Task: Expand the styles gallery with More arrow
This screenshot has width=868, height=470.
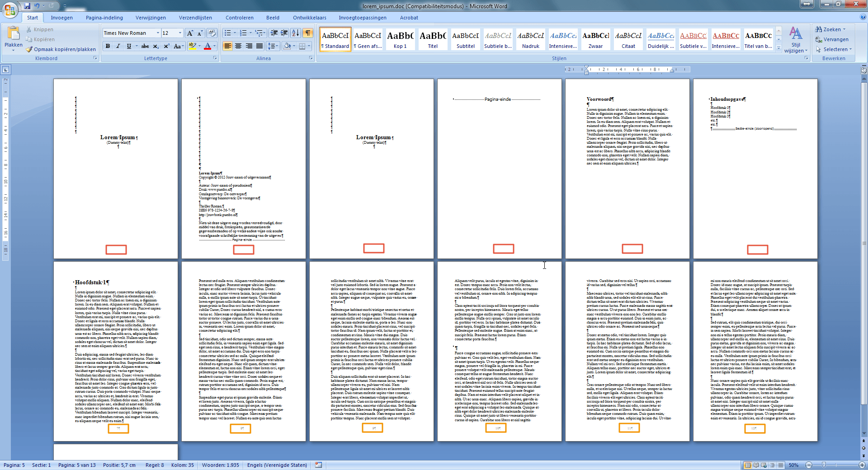Action: tap(778, 47)
